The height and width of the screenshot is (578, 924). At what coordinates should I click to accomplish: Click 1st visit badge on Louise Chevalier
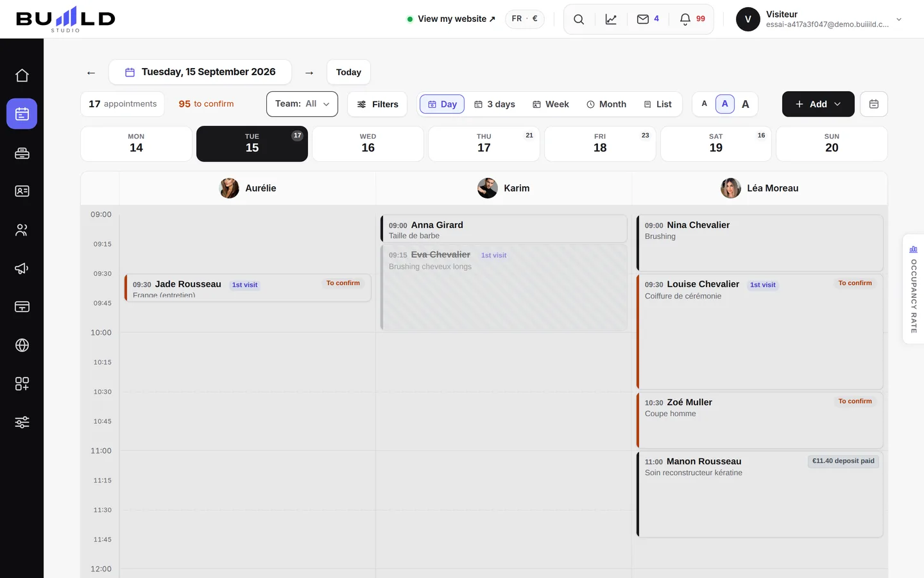(x=763, y=285)
